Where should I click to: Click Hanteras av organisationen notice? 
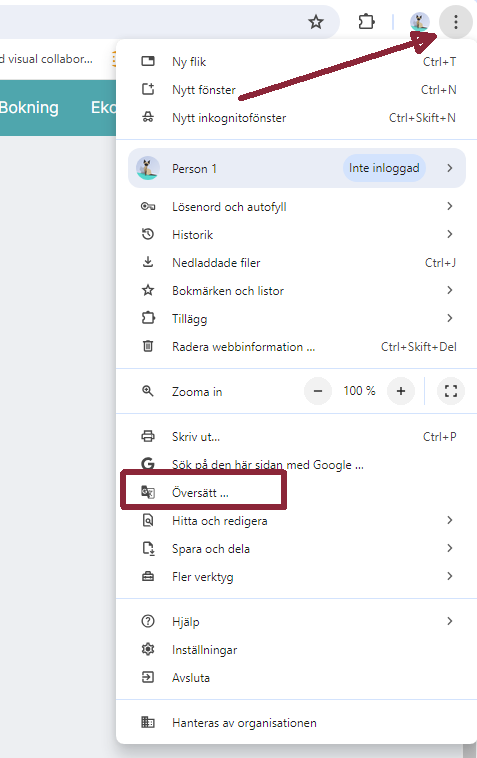tap(297, 723)
